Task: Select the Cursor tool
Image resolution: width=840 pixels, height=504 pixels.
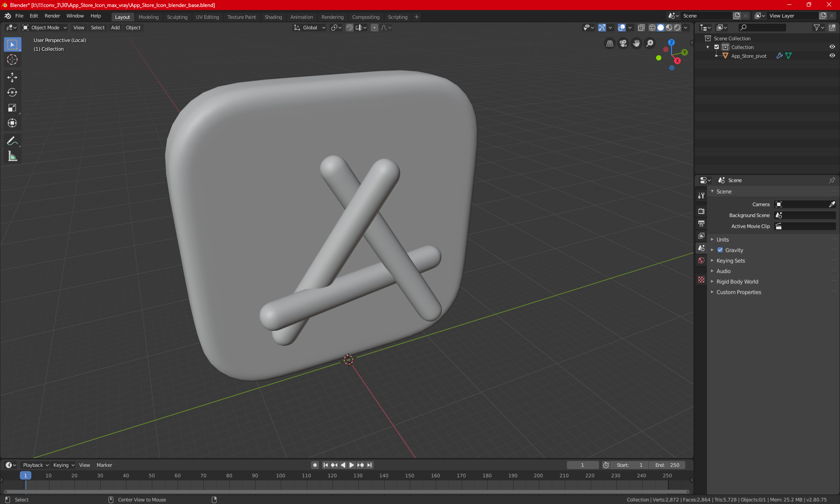Action: 12,59
